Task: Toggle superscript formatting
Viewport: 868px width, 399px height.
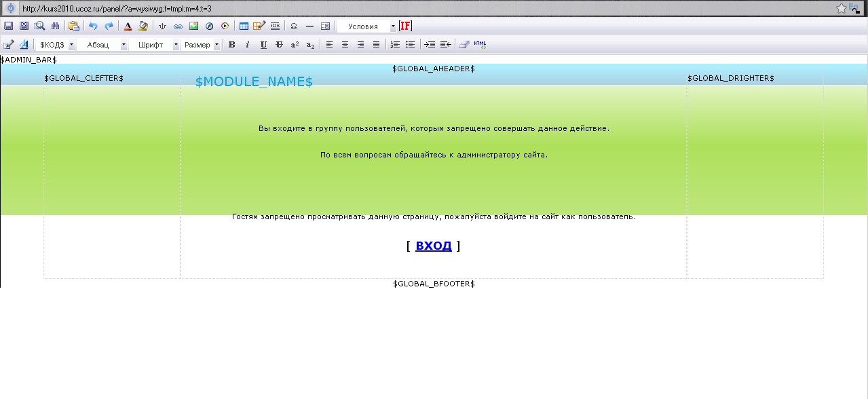Action: [x=295, y=45]
